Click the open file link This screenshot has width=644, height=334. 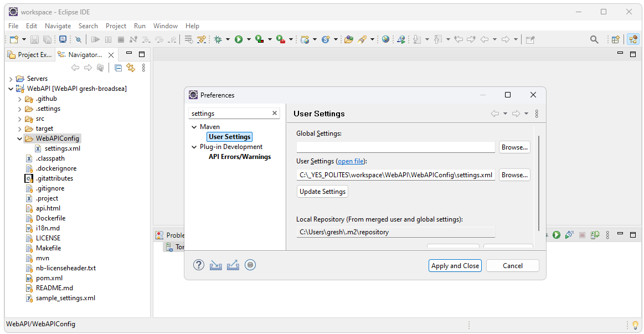point(351,161)
